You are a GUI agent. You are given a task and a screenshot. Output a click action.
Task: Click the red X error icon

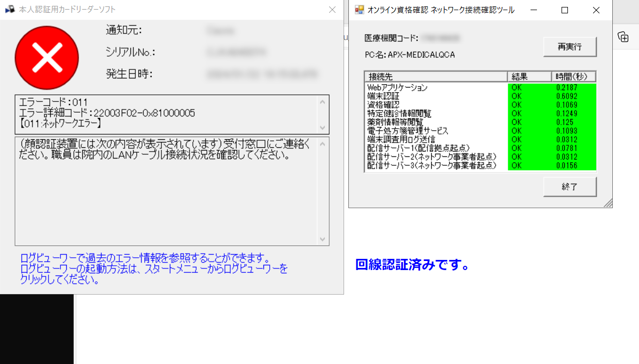[46, 58]
